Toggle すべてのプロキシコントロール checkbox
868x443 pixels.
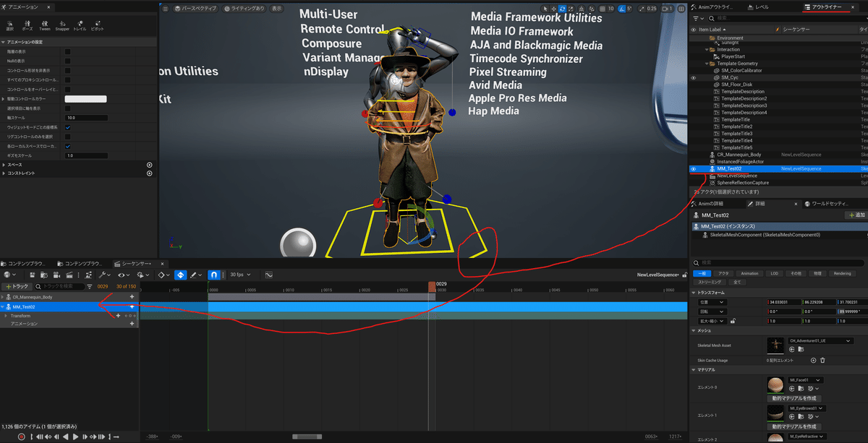(x=68, y=79)
